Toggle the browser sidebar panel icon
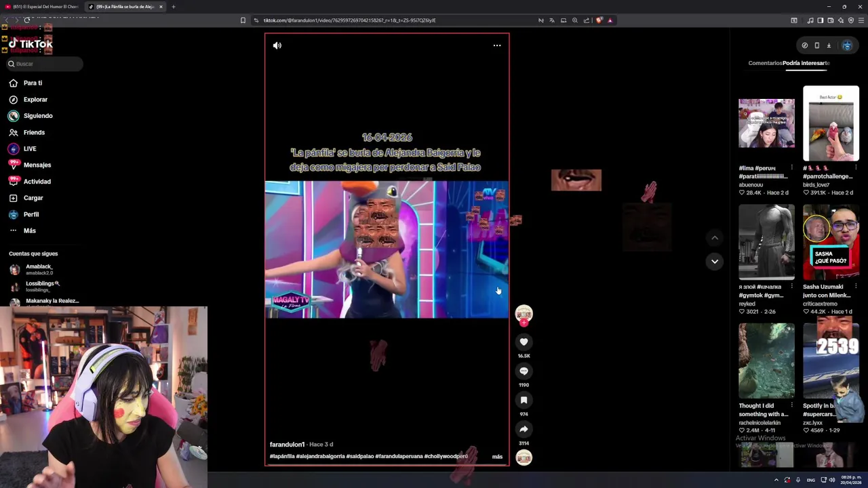868x488 pixels. 820,20
